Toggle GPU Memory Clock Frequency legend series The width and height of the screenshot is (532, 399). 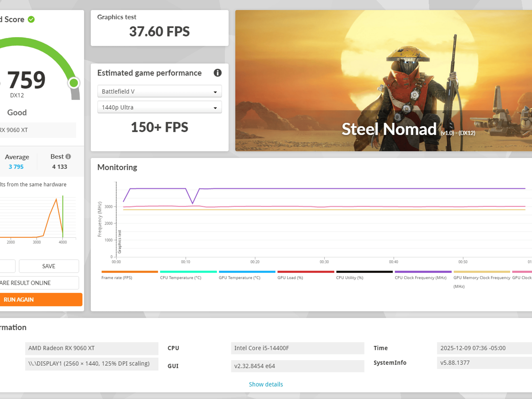pos(482,280)
